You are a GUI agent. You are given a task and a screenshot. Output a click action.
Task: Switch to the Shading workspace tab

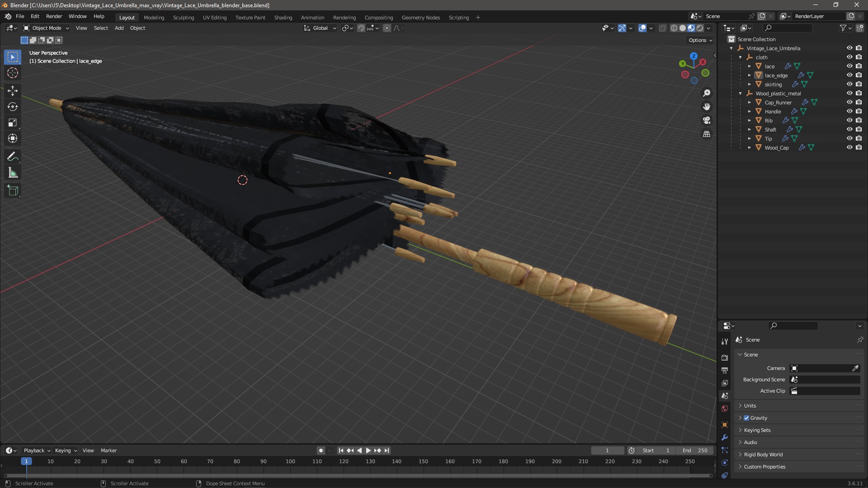283,18
